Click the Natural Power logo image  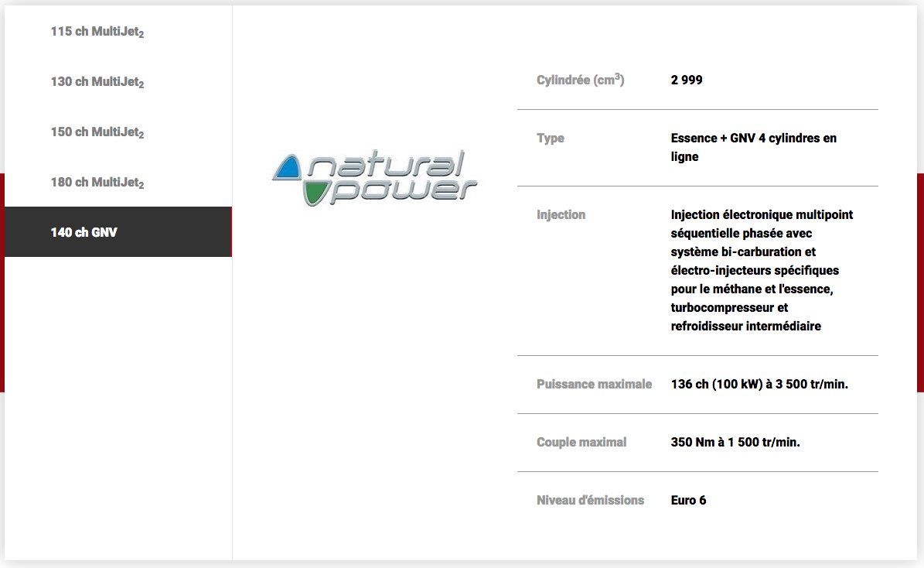pos(375,178)
